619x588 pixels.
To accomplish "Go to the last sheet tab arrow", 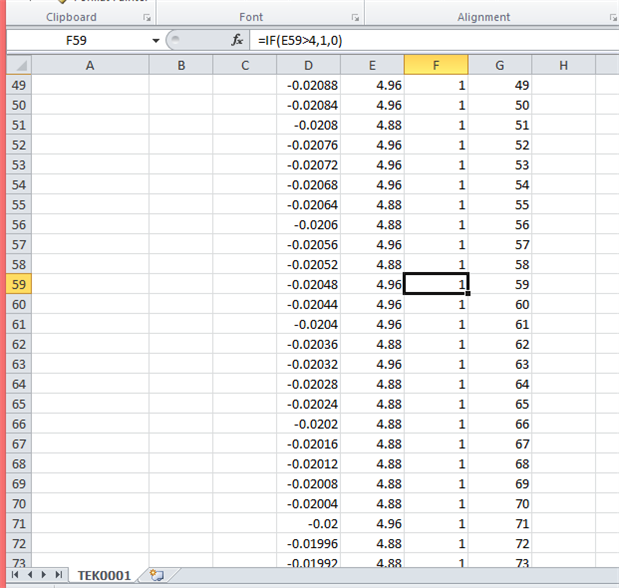I will tap(58, 575).
